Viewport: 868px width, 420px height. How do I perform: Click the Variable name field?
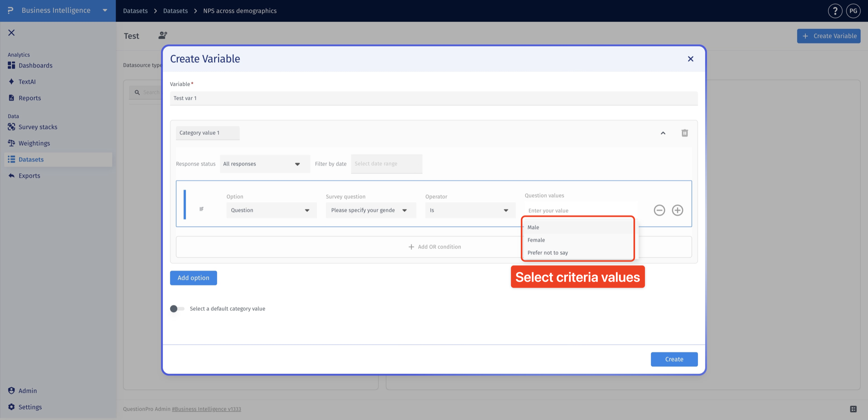(x=434, y=98)
